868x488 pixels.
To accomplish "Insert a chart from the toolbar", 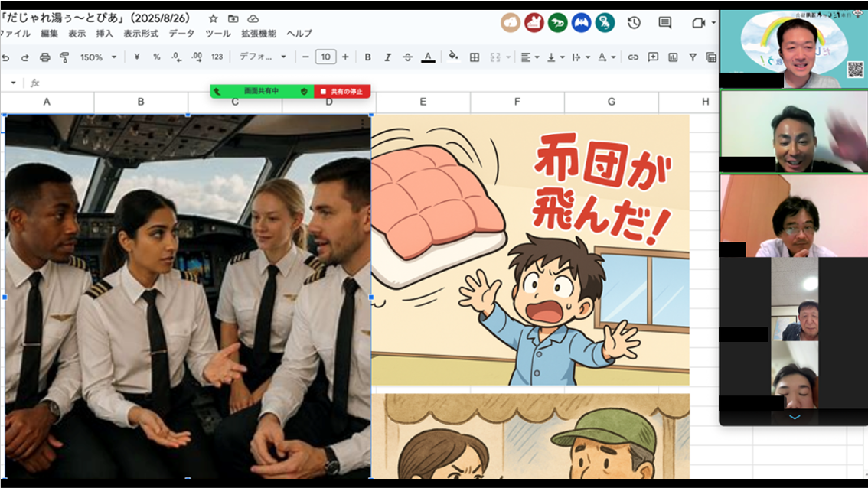I will click(673, 57).
